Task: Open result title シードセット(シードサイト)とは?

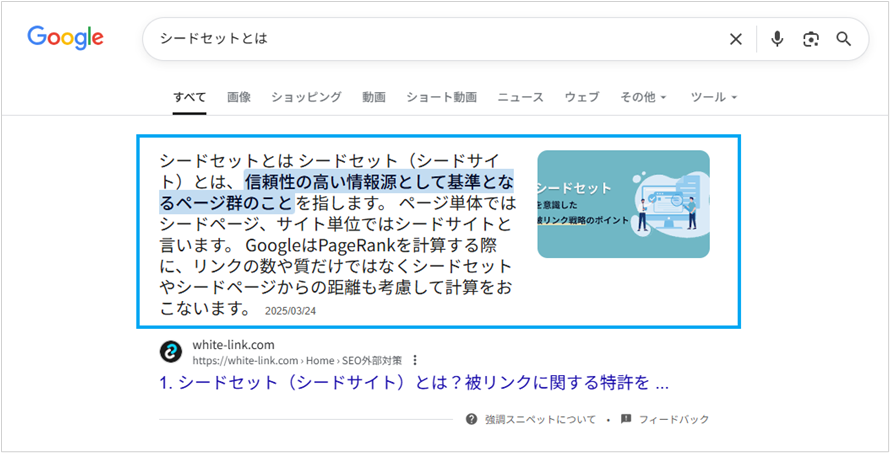Action: coord(414,384)
